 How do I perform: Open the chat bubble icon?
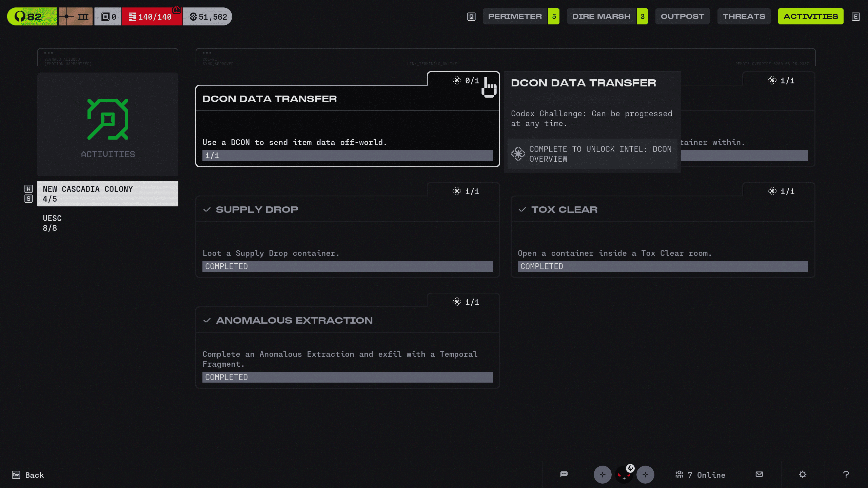(564, 474)
